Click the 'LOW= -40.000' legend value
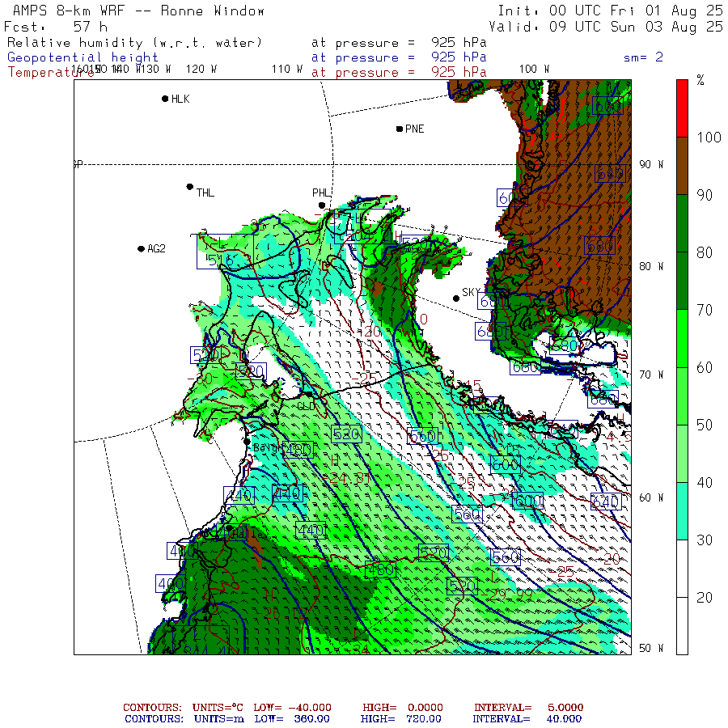This screenshot has width=728, height=728. pyautogui.click(x=293, y=708)
